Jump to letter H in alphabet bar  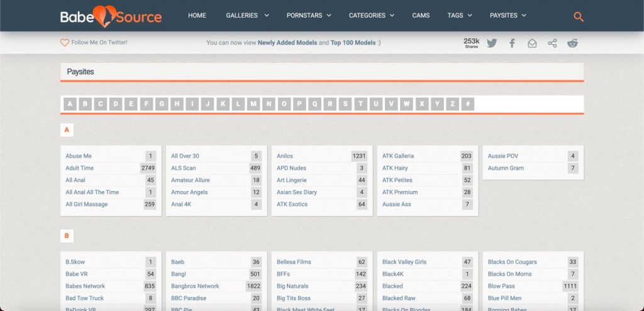click(177, 104)
